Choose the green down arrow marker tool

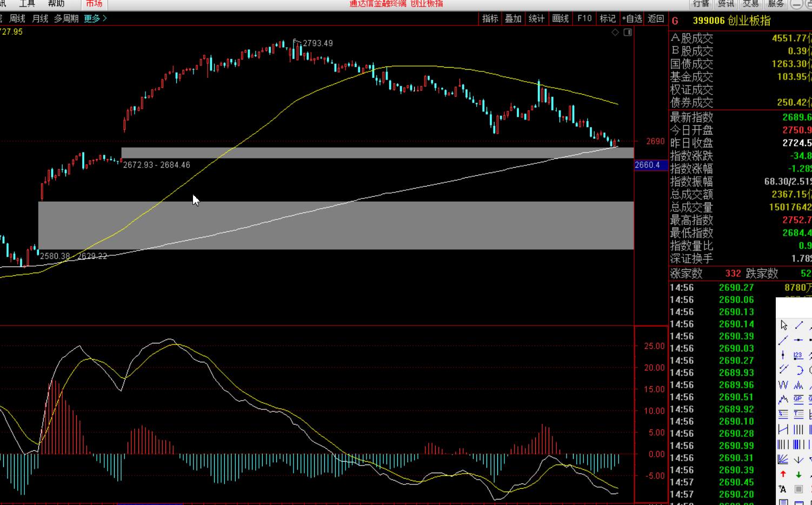click(x=798, y=474)
